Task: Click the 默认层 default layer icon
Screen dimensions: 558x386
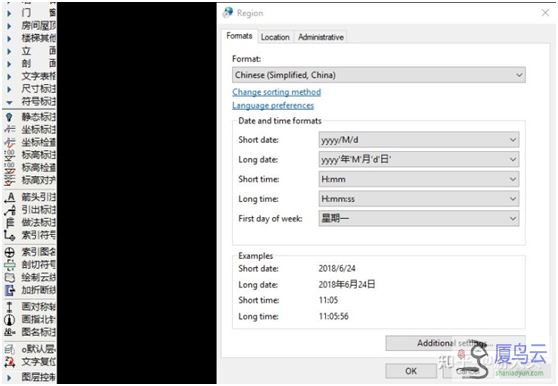Action: 10,349
